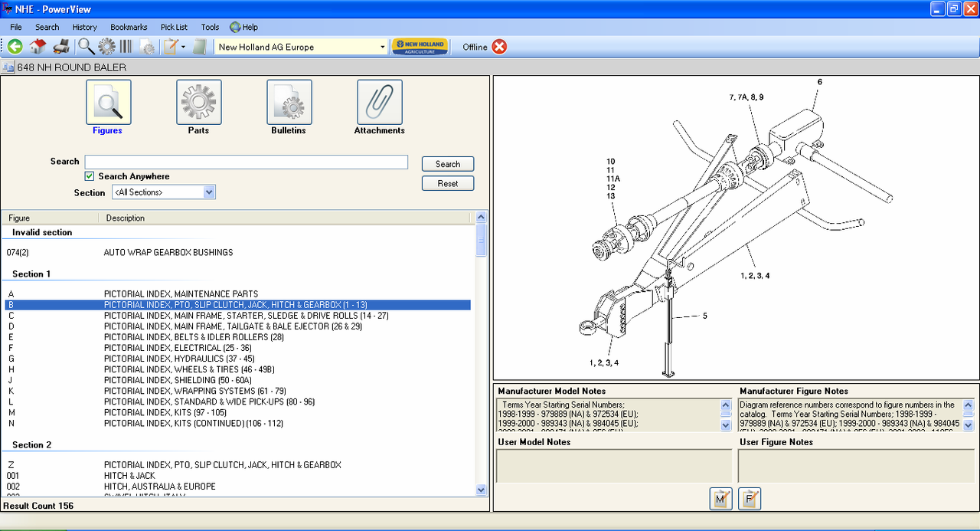This screenshot has height=531, width=980.
Task: Click the green notebook toolbar icon
Action: point(200,47)
